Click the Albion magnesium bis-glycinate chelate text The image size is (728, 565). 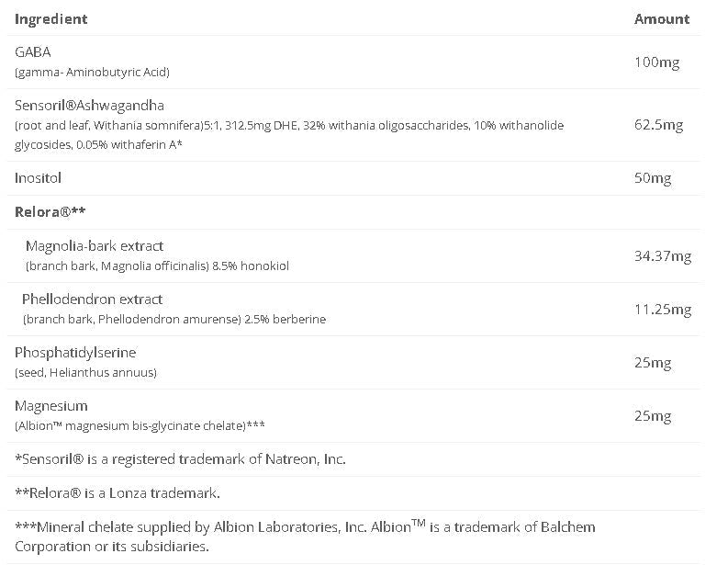(x=140, y=425)
